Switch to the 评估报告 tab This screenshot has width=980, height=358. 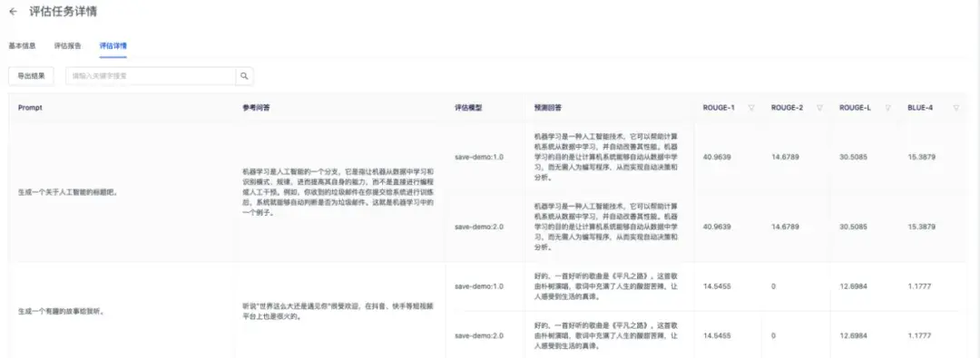pyautogui.click(x=67, y=46)
